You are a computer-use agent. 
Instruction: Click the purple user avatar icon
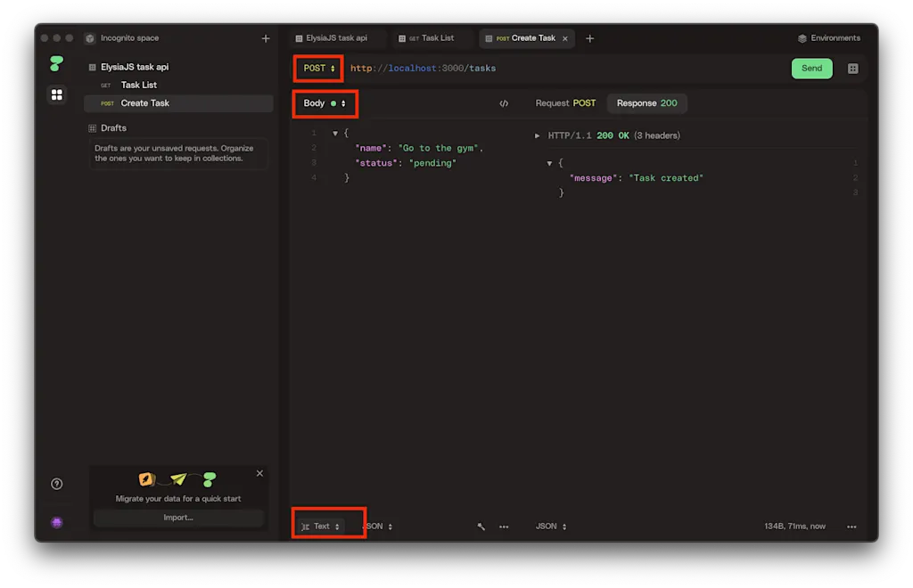tap(56, 522)
